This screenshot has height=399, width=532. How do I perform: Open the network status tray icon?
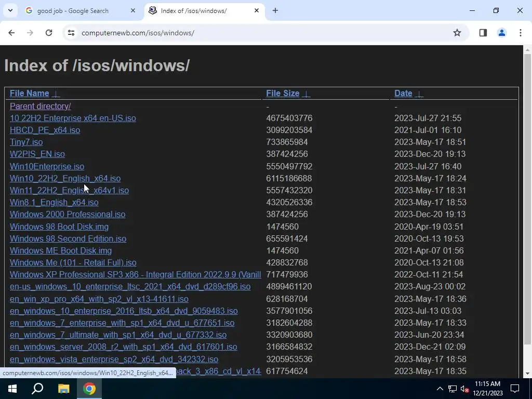[453, 389]
